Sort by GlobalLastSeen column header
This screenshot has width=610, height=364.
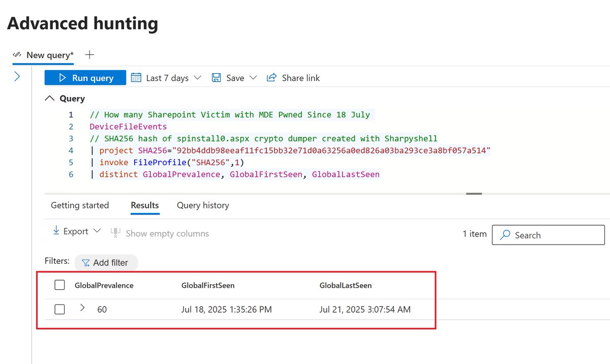point(346,285)
